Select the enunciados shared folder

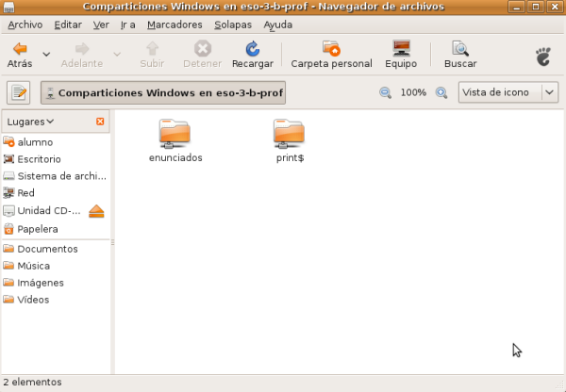(175, 134)
